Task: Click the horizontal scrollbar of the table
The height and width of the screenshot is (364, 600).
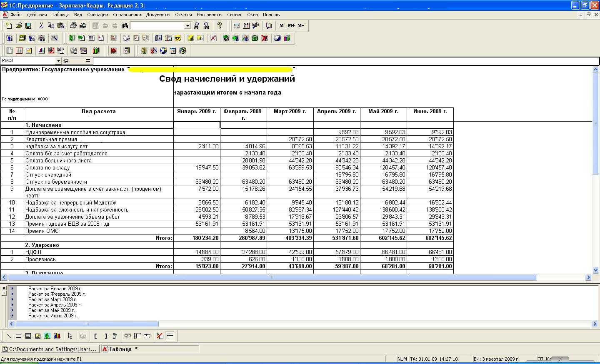Action: (272, 277)
